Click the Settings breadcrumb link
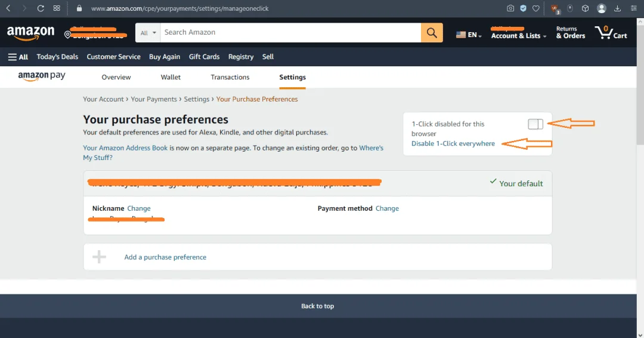The image size is (644, 338). click(196, 99)
